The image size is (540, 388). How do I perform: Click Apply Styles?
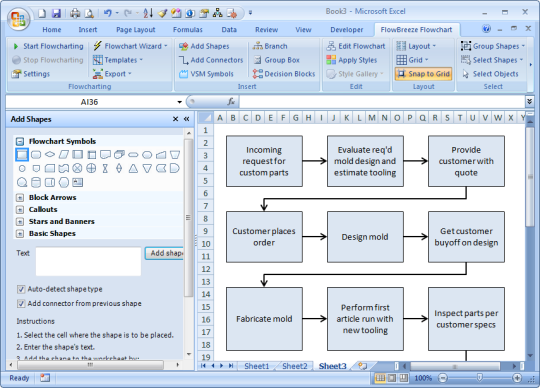(x=352, y=60)
